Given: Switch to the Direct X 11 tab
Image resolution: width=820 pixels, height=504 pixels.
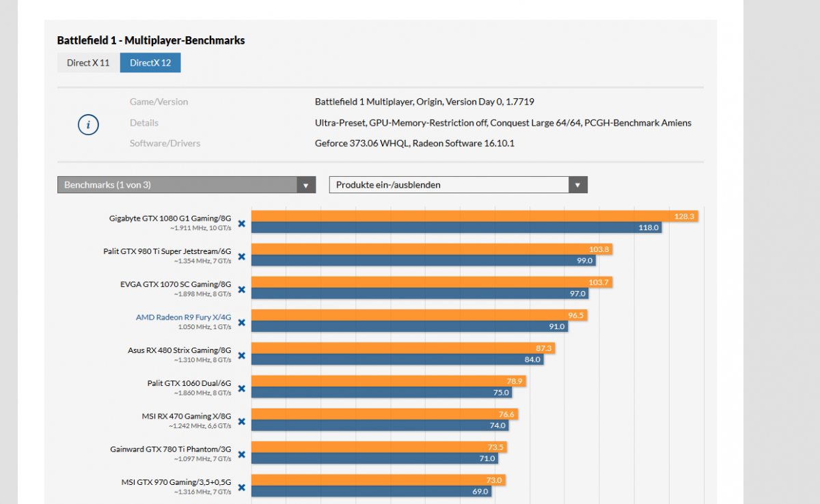Looking at the screenshot, I should [x=88, y=63].
